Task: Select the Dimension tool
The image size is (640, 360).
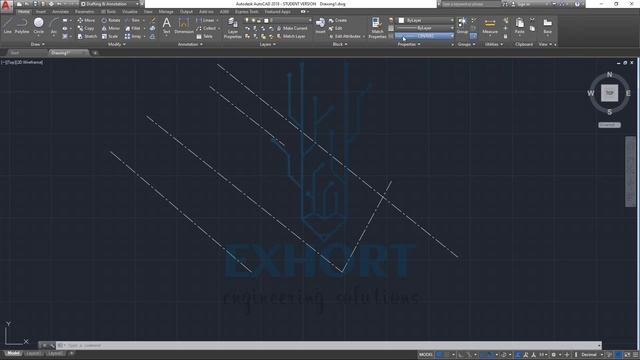Action: (184, 25)
